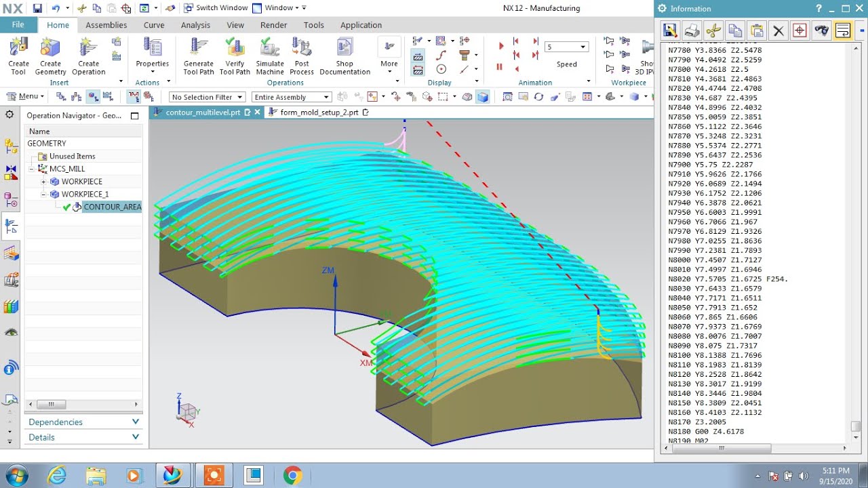Switch to Program Order View icon
The width and height of the screenshot is (868, 488).
[x=62, y=97]
